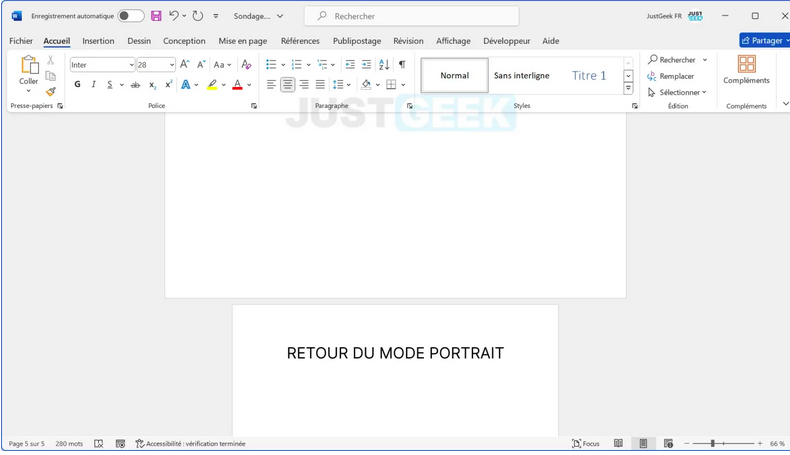This screenshot has width=790, height=455.
Task: Align text to the left
Action: point(271,85)
